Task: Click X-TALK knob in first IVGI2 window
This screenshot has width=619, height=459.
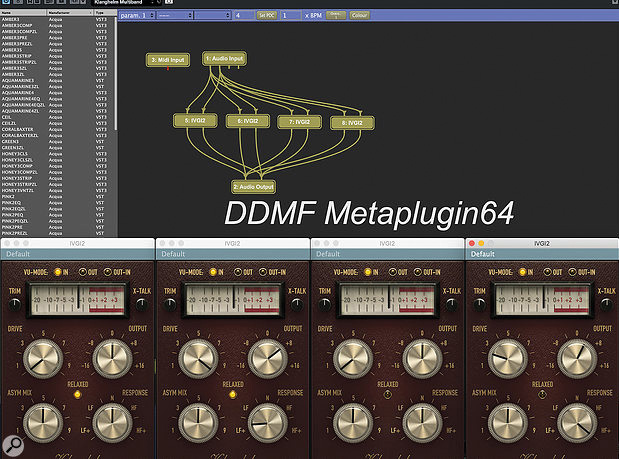Action: (x=142, y=304)
